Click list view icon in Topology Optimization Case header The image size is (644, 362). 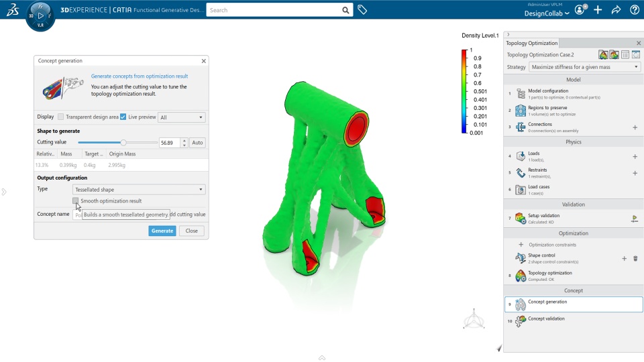coord(625,54)
